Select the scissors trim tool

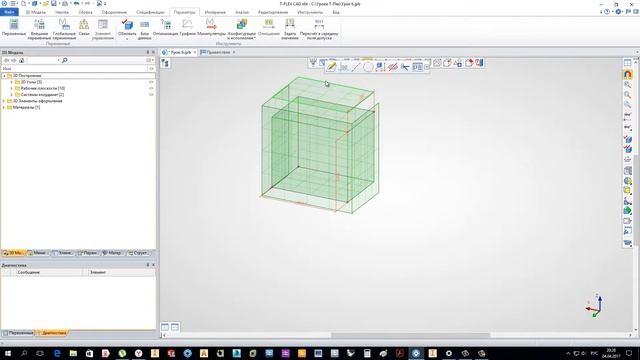[x=405, y=67]
